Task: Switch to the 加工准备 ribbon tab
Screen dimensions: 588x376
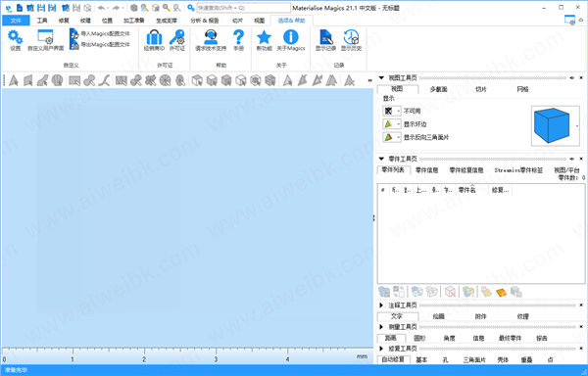Action: coord(134,21)
